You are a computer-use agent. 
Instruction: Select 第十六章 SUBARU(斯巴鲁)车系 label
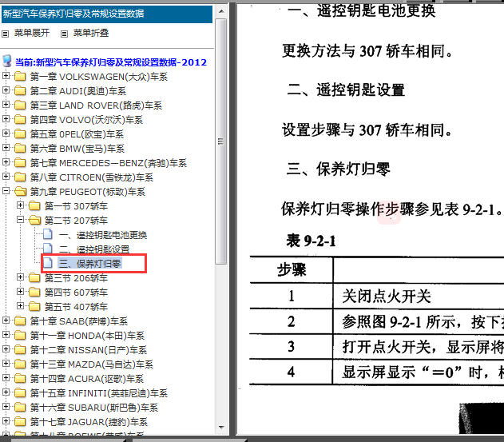point(94,408)
